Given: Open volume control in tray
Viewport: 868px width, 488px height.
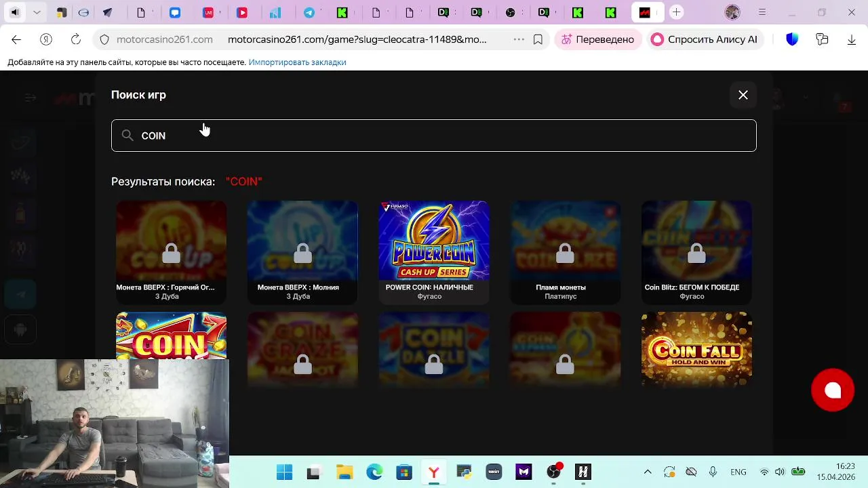Looking at the screenshot, I should coord(780,472).
